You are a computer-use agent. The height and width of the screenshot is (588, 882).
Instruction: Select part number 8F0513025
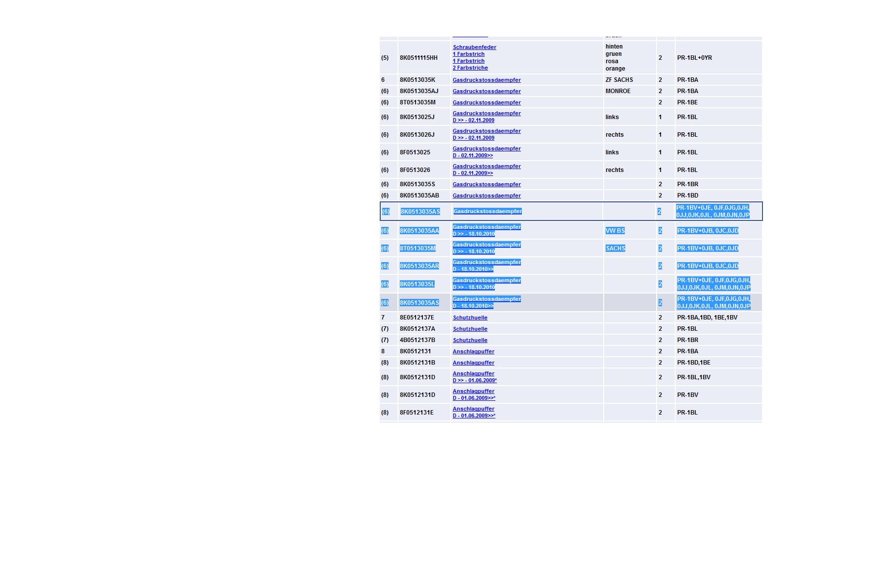[x=415, y=152]
